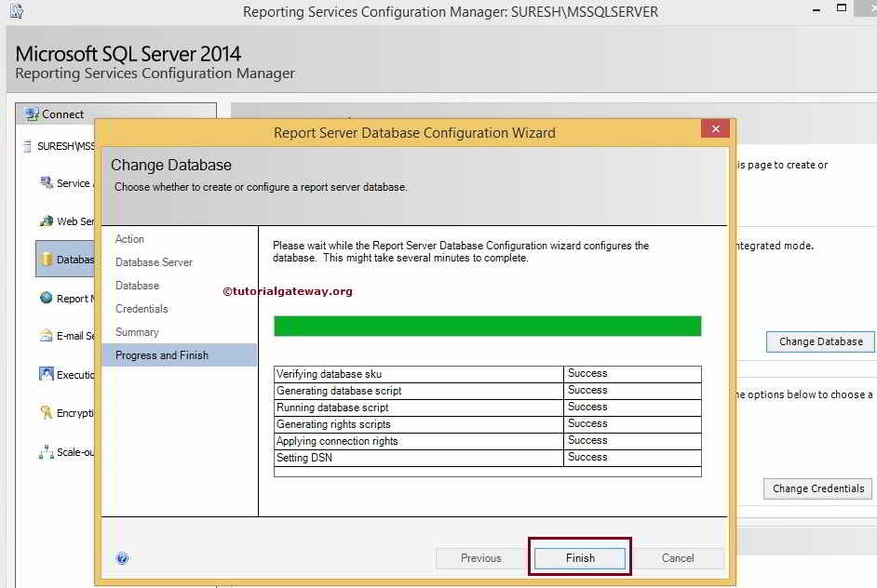Cancel the database configuration wizard
This screenshot has width=877, height=588.
click(678, 558)
